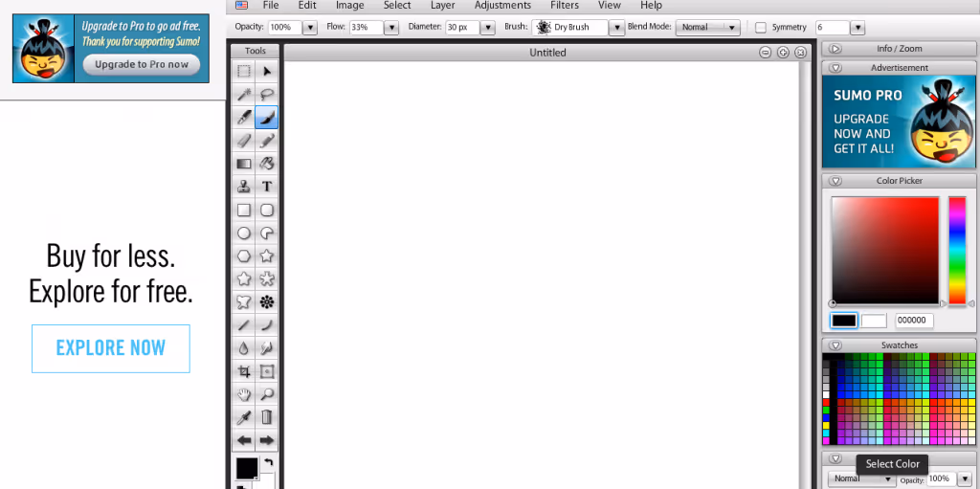
Task: Open the Layer menu
Action: 442,5
